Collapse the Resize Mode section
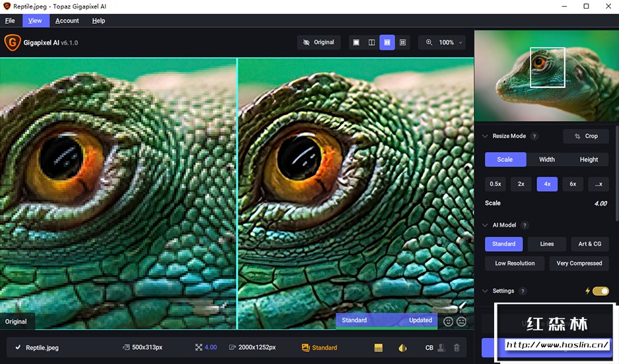The height and width of the screenshot is (364, 619). pos(485,136)
